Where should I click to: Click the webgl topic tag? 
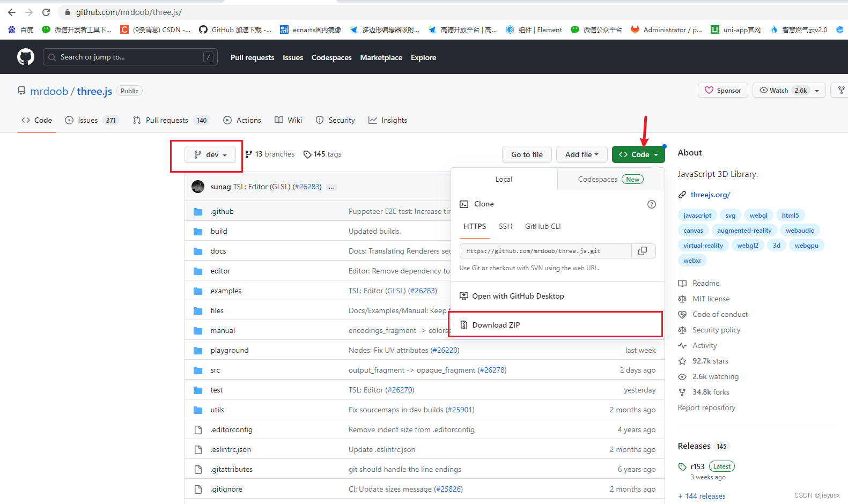(x=758, y=216)
